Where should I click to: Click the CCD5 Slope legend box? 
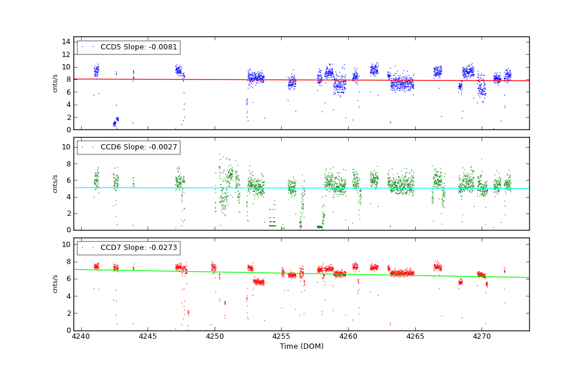coord(128,47)
